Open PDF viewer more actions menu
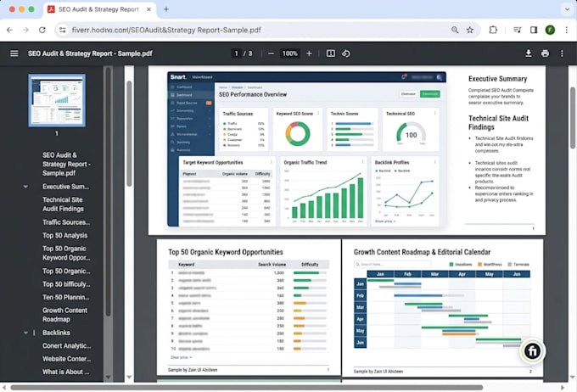 pos(562,53)
